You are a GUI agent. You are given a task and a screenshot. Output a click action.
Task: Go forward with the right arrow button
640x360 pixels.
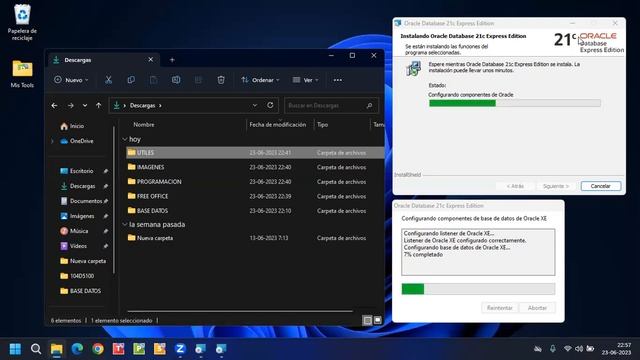point(71,105)
